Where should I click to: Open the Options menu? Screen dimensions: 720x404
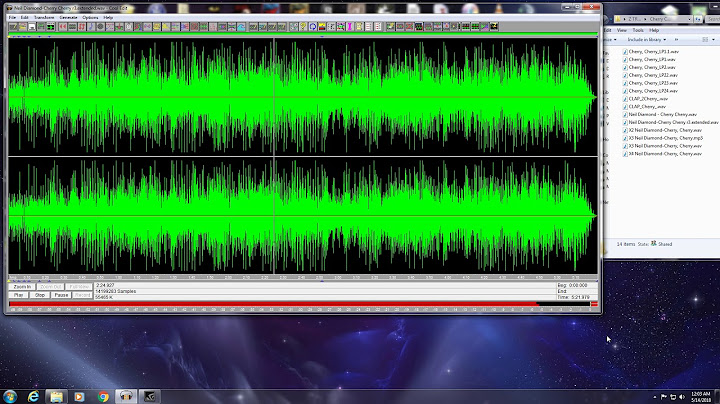tap(90, 17)
